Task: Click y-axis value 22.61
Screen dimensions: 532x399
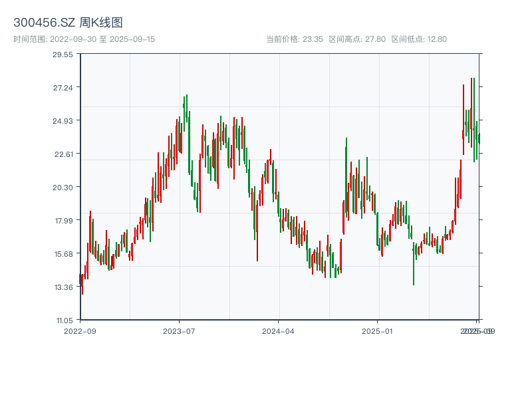Action: pos(64,154)
